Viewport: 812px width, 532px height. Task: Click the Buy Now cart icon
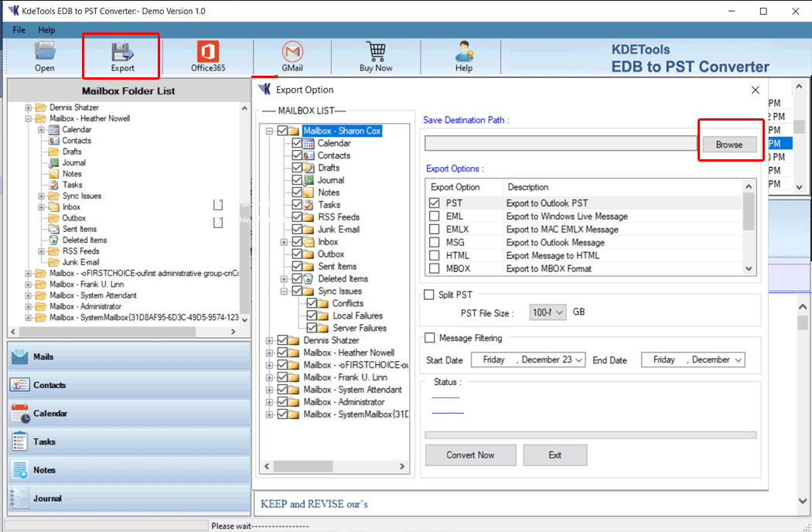tap(376, 53)
